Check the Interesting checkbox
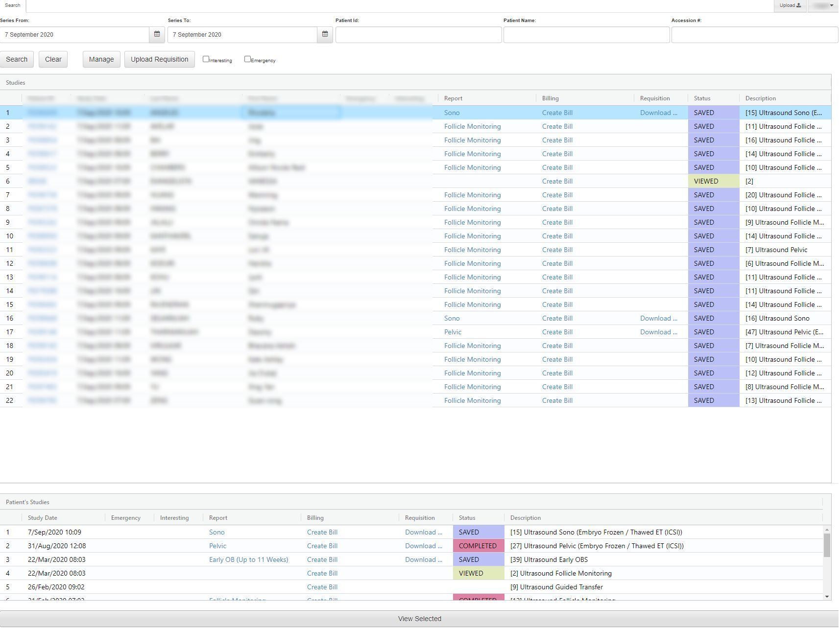Image resolution: width=840 pixels, height=628 pixels. tap(206, 58)
